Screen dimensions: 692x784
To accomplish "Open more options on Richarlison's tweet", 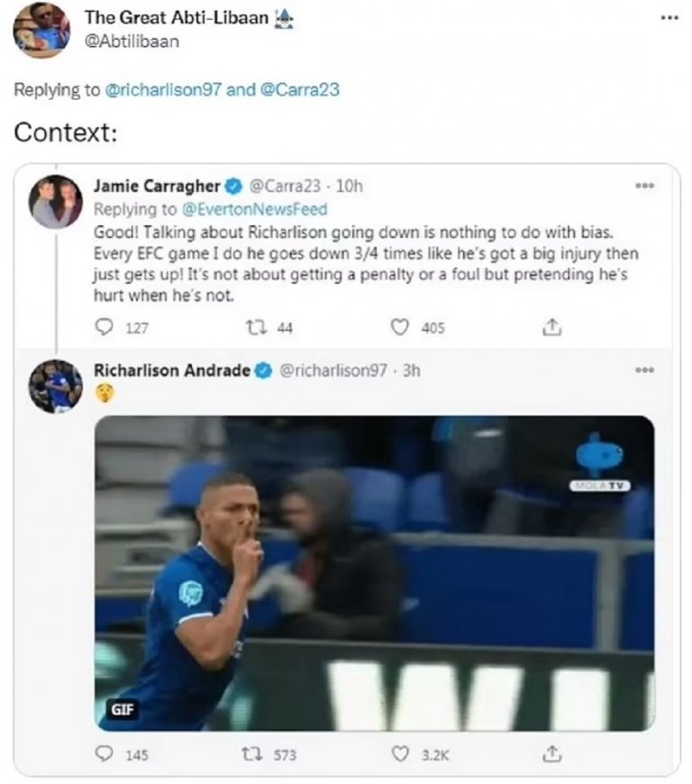I will (643, 369).
